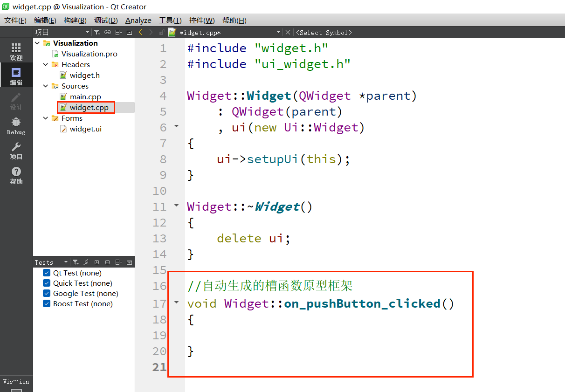Open the 工具(T) menu

pos(170,20)
